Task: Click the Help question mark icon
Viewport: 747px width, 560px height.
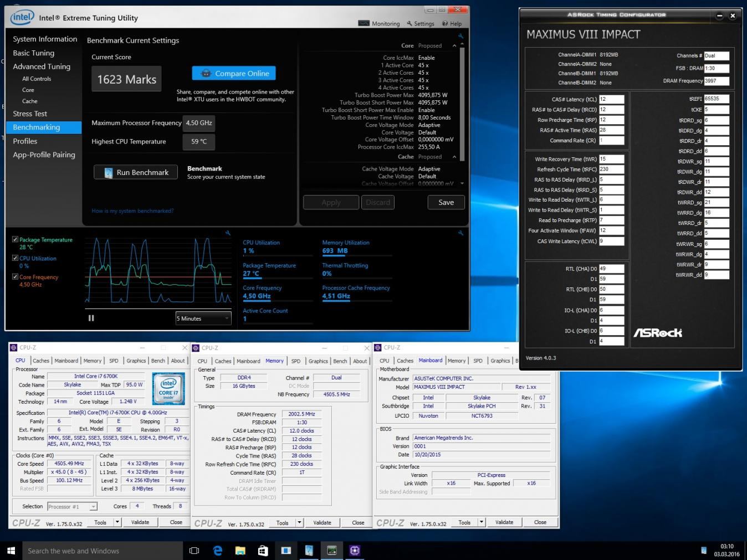Action: [x=445, y=24]
